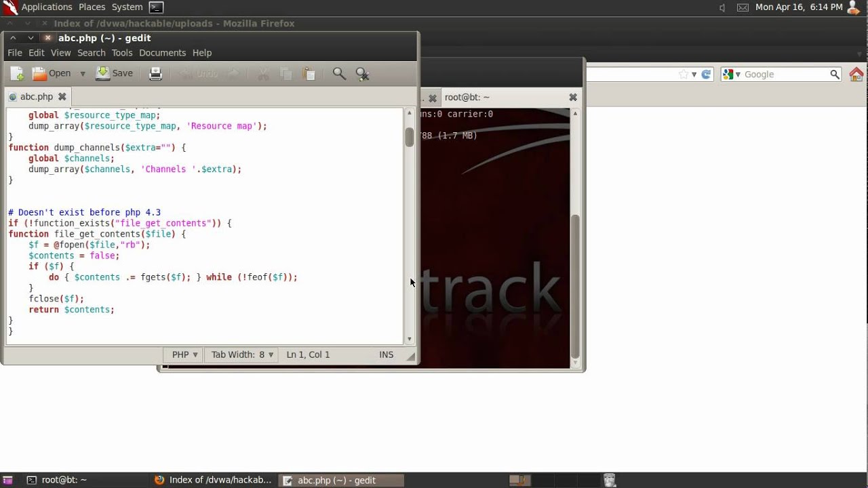The image size is (868, 488).
Task: Create a new document in gedit
Action: (x=17, y=74)
